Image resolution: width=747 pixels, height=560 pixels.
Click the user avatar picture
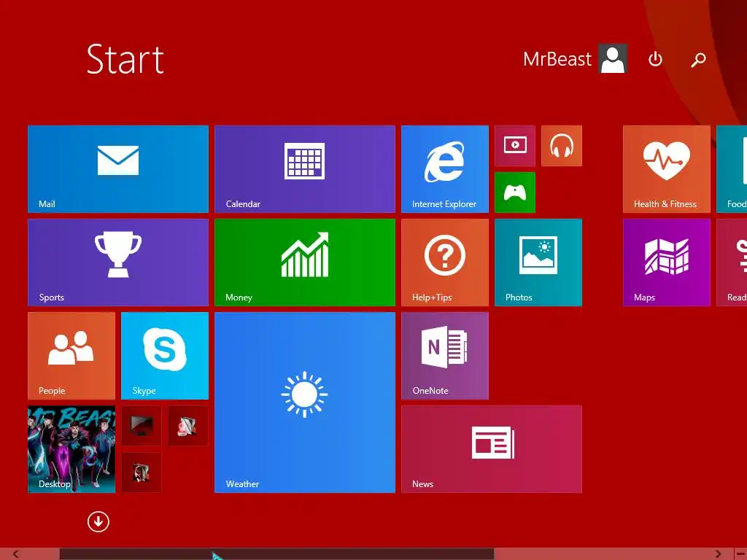click(613, 59)
